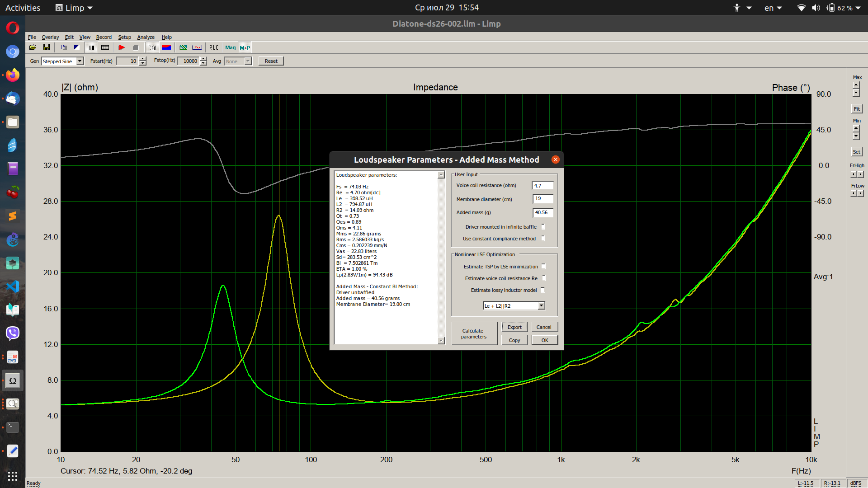Increase the Max scale with up arrow
Image resolution: width=868 pixels, height=488 pixels.
(856, 85)
